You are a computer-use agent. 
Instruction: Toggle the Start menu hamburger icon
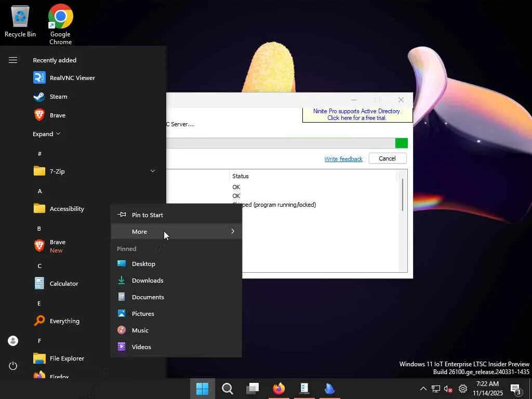[x=13, y=60]
